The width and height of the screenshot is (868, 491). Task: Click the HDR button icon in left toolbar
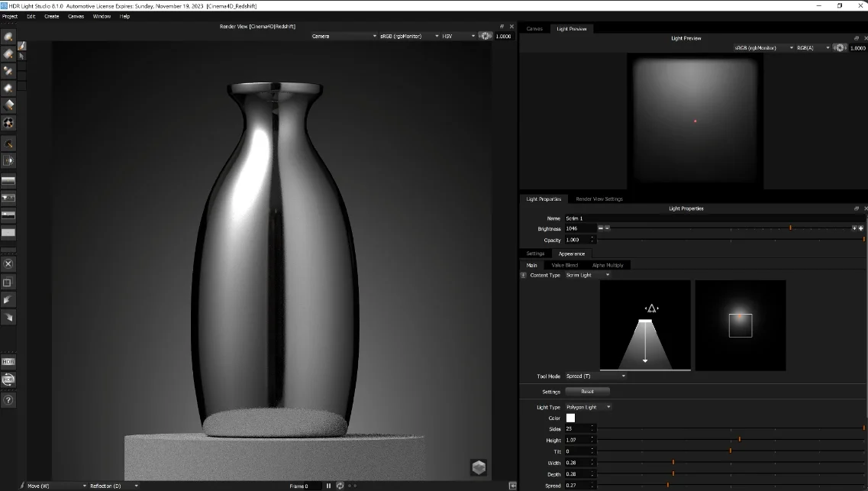(8, 361)
